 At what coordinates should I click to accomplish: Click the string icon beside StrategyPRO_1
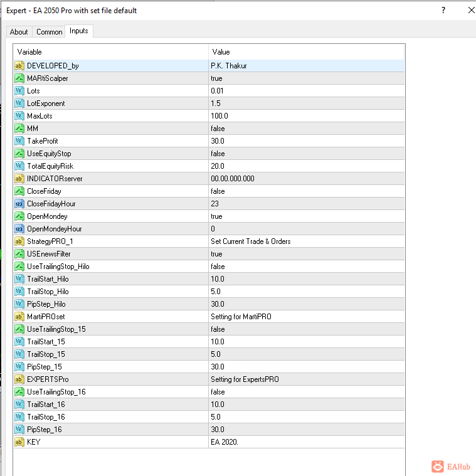click(19, 241)
